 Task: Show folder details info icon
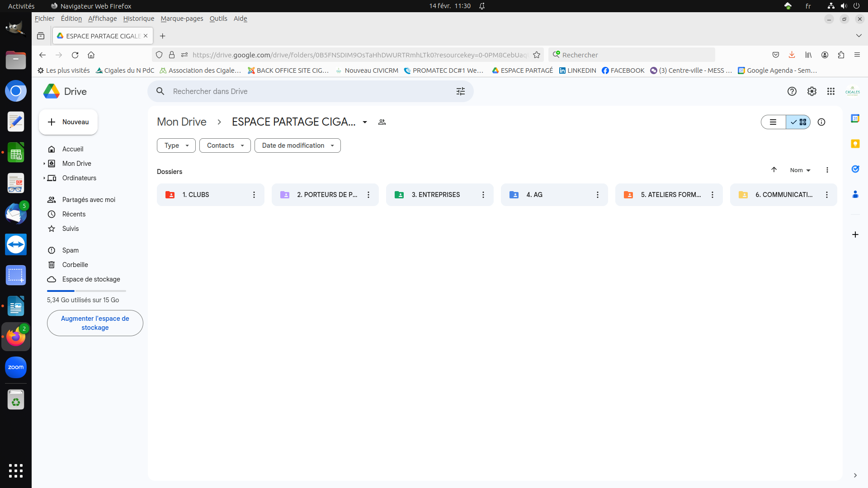tap(821, 122)
